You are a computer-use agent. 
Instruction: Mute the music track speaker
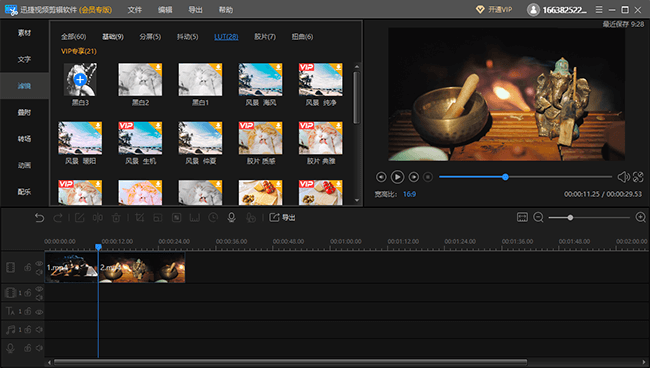point(39,329)
